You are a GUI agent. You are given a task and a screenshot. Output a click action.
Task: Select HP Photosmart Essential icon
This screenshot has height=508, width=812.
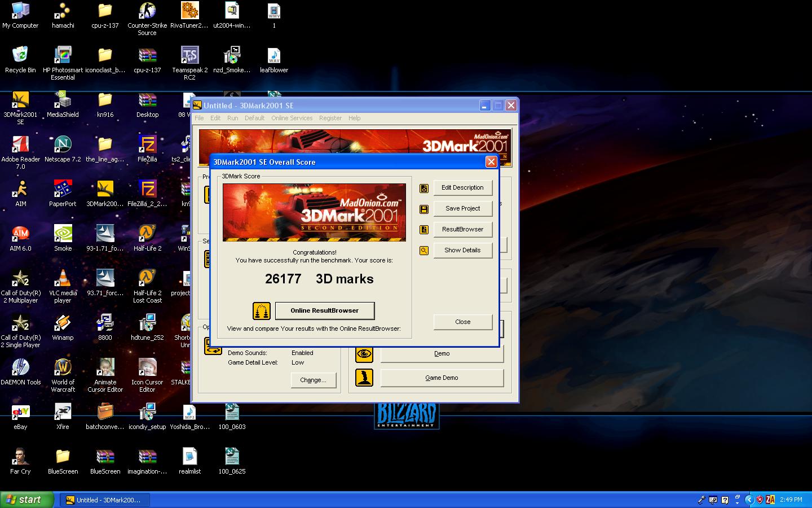(63, 63)
